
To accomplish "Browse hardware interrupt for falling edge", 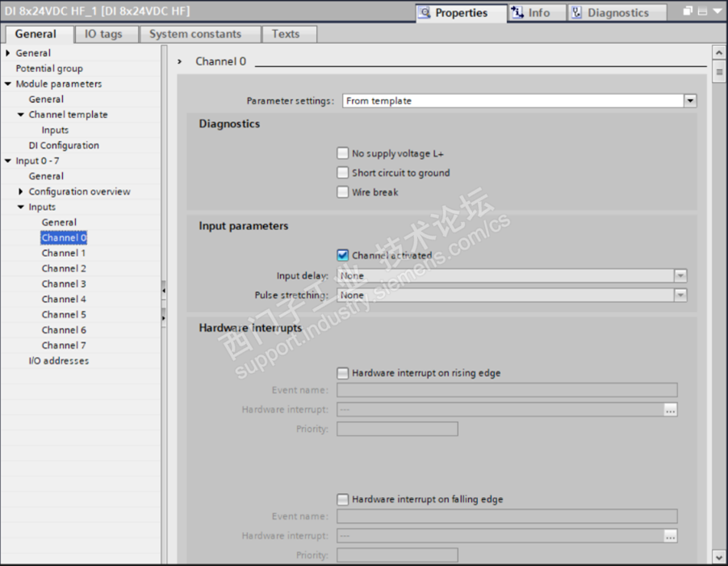I will [x=670, y=536].
